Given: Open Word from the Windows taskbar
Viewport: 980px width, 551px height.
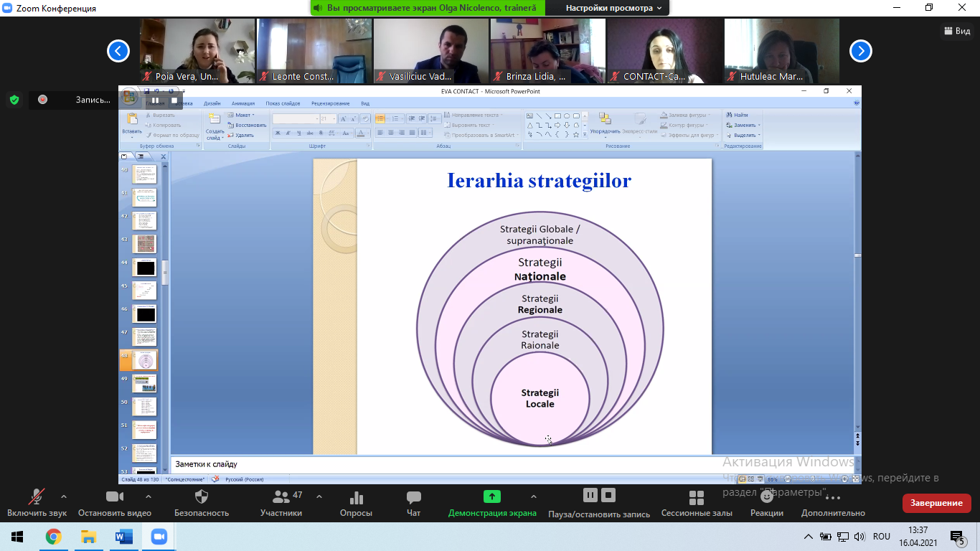Looking at the screenshot, I should coord(123,537).
